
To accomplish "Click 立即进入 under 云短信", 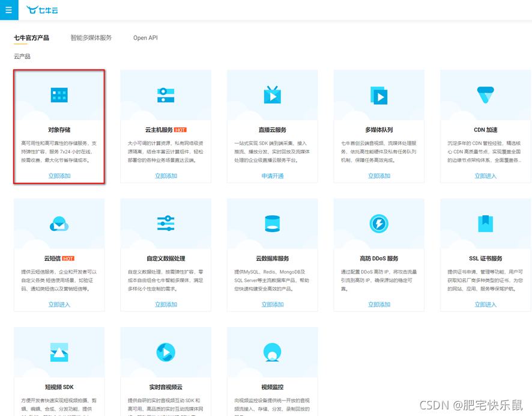I will click(x=59, y=305).
